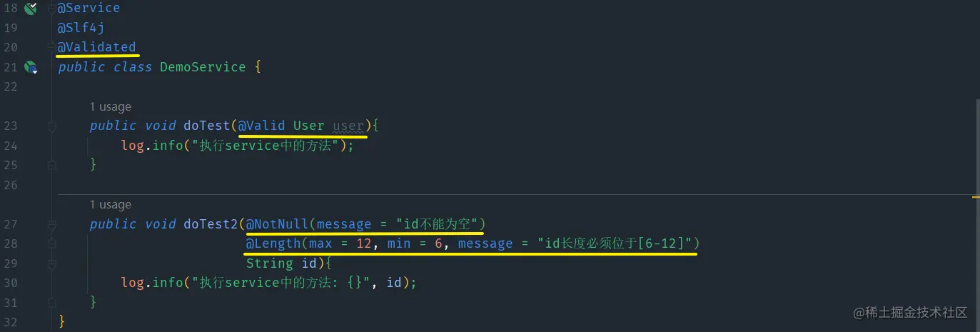Click the fold marker beside String id line
The width and height of the screenshot is (980, 332).
(x=51, y=263)
